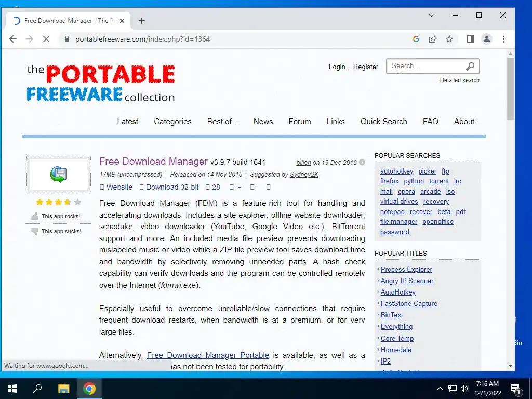Click the address bar URL
Image resolution: width=532 pixels, height=399 pixels.
pos(142,39)
